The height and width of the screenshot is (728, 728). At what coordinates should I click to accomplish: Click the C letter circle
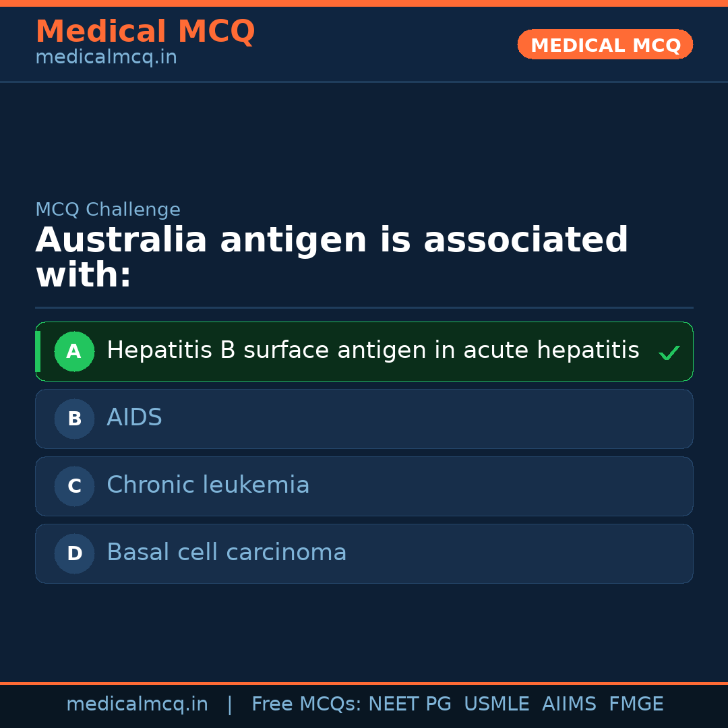(74, 486)
